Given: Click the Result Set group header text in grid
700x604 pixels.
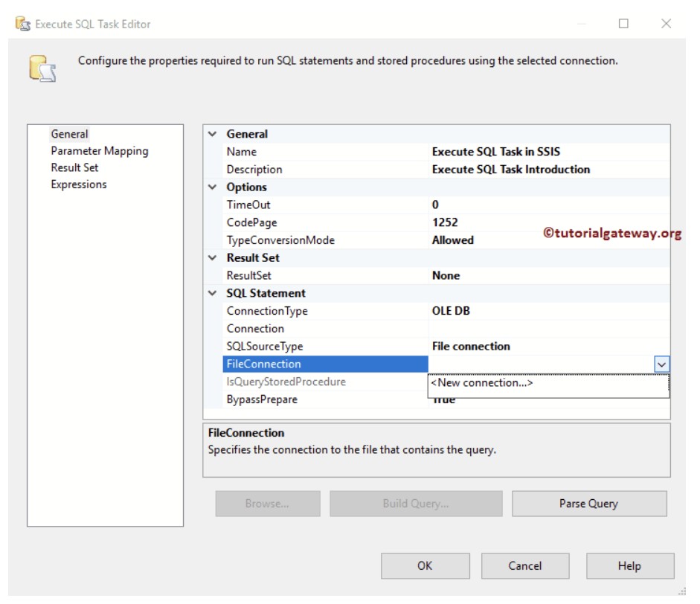Looking at the screenshot, I should click(x=253, y=257).
